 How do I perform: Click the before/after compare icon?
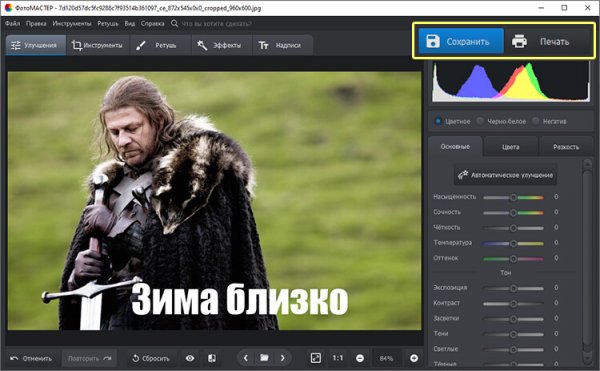coord(212,358)
